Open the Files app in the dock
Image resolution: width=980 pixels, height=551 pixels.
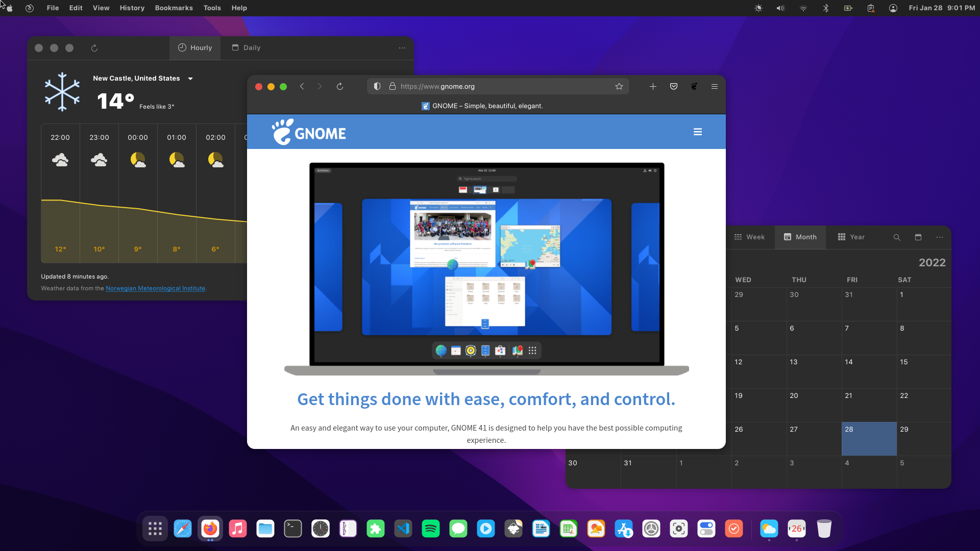[265, 529]
